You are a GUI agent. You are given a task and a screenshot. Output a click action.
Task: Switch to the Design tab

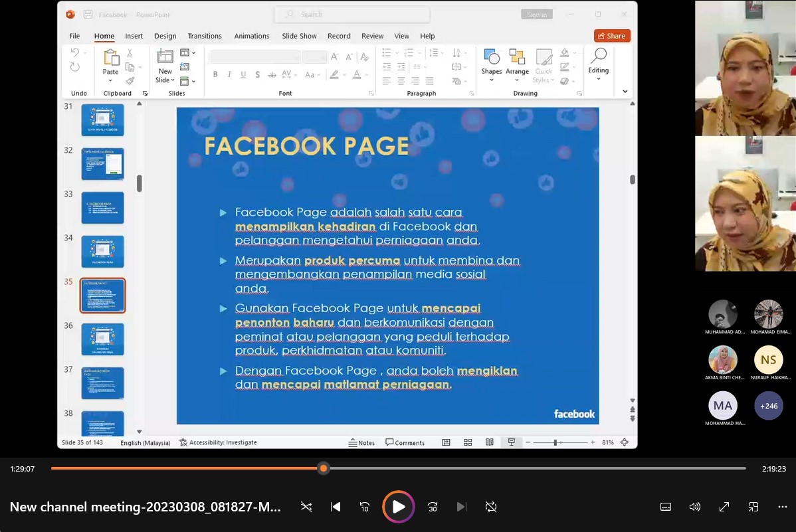pyautogui.click(x=165, y=36)
